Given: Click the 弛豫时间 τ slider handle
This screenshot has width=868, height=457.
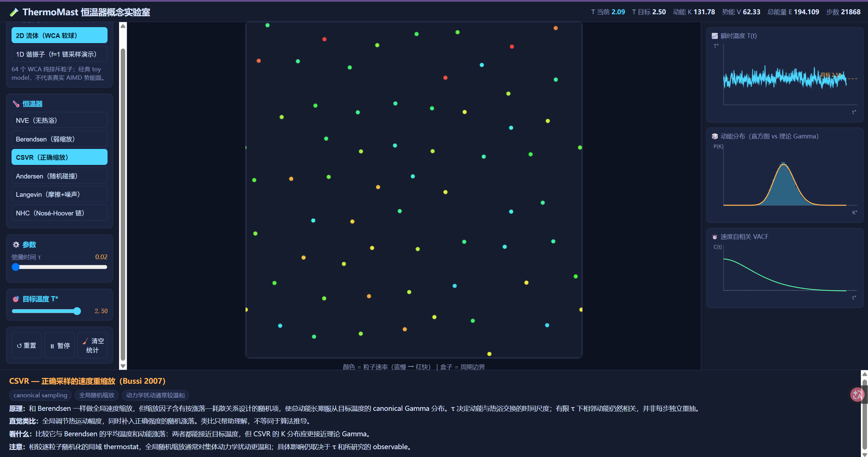Looking at the screenshot, I should point(16,267).
